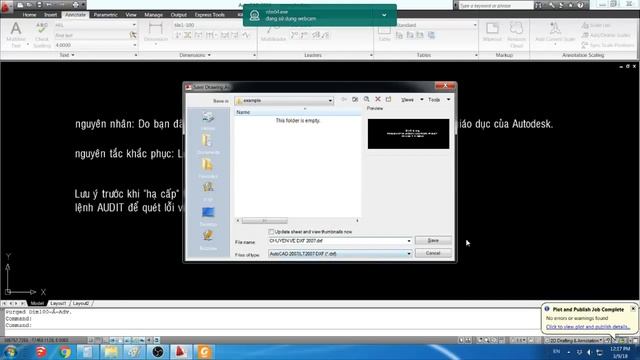
Task: Select Favorites in dialog places sidebar
Action: [x=208, y=169]
